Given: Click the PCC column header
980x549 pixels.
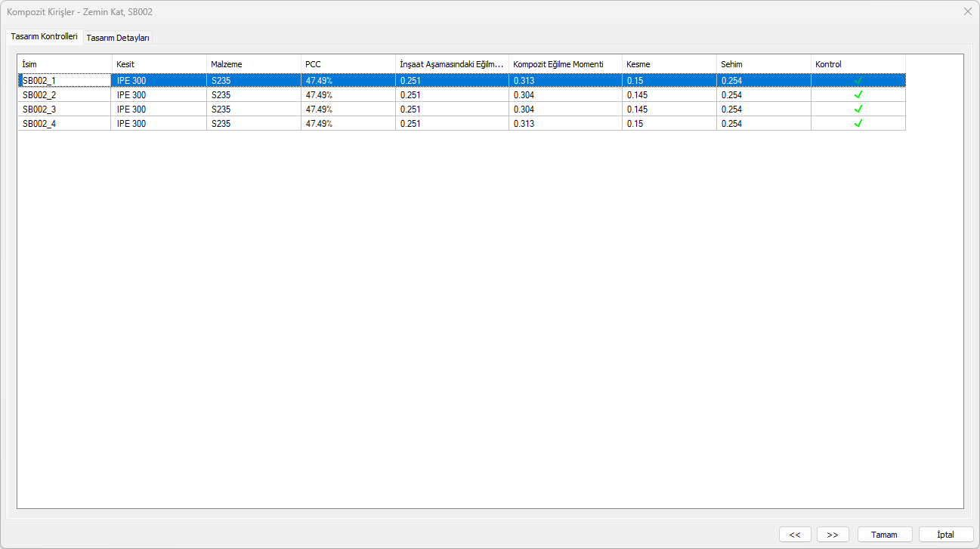Looking at the screenshot, I should (348, 64).
